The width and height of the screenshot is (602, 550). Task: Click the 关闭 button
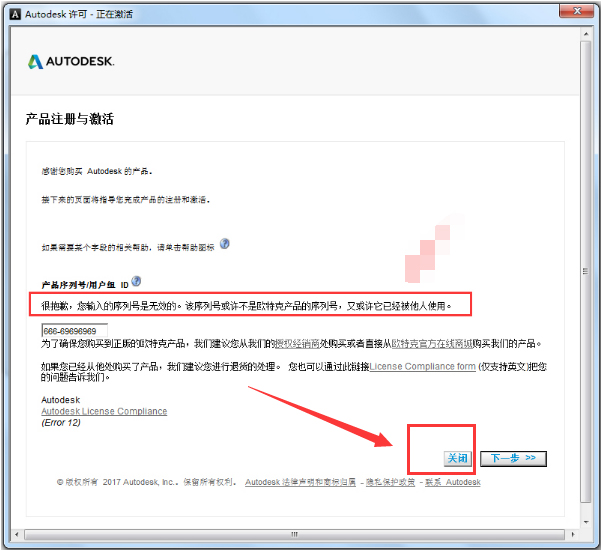click(458, 458)
